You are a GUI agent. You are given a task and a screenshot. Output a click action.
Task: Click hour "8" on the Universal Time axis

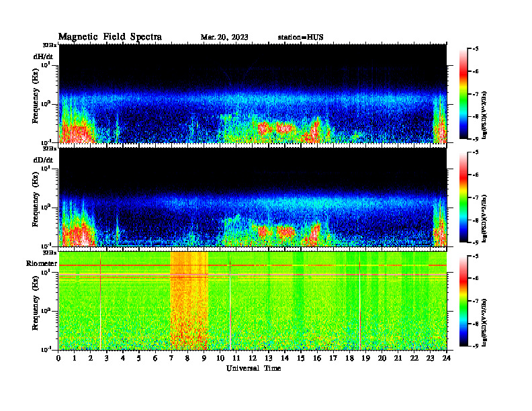tap(187, 358)
